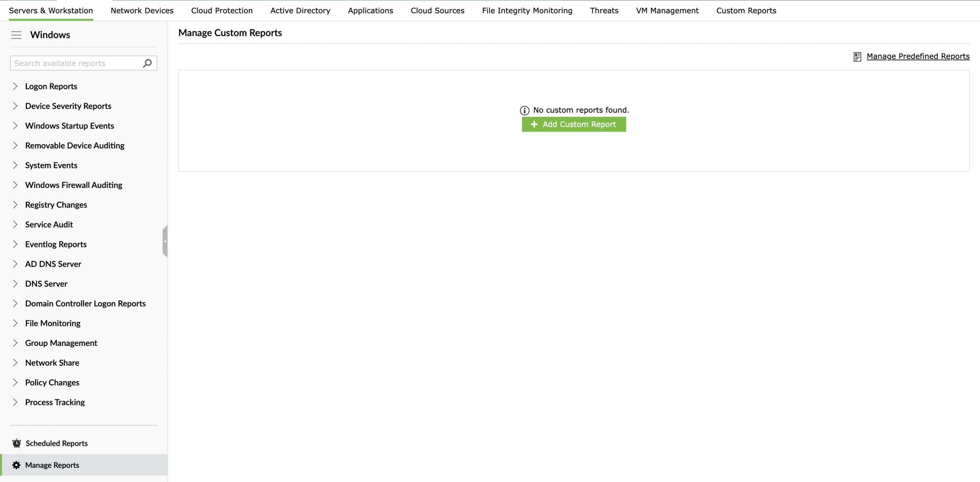
Task: Click the info icon near no reports message
Action: 524,111
